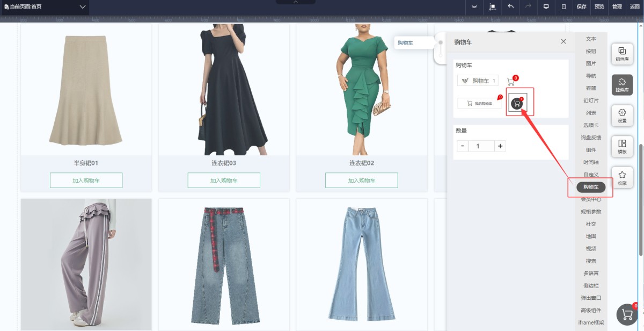The image size is (644, 331).
Task: Switch to mobile preview mode icon
Action: pyautogui.click(x=563, y=6)
